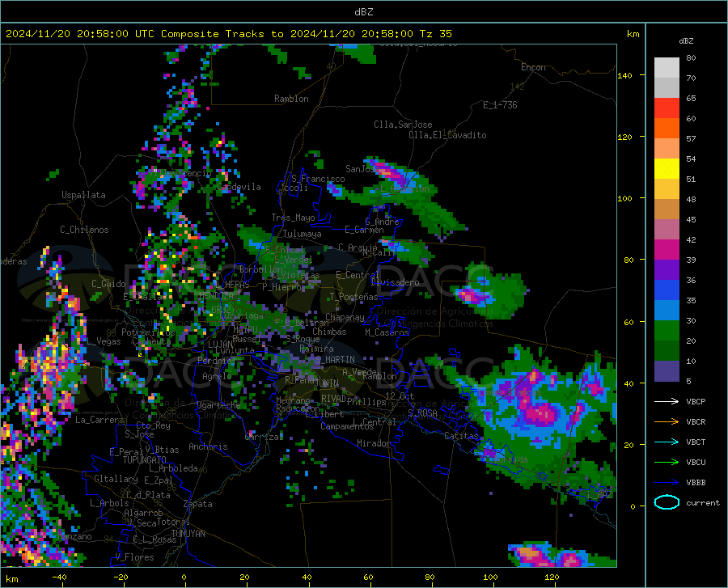Click the C_Guido label

click(x=108, y=284)
